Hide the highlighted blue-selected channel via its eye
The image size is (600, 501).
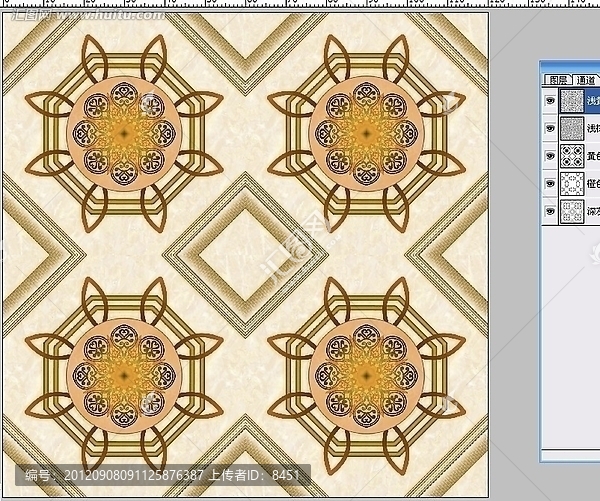(550, 101)
